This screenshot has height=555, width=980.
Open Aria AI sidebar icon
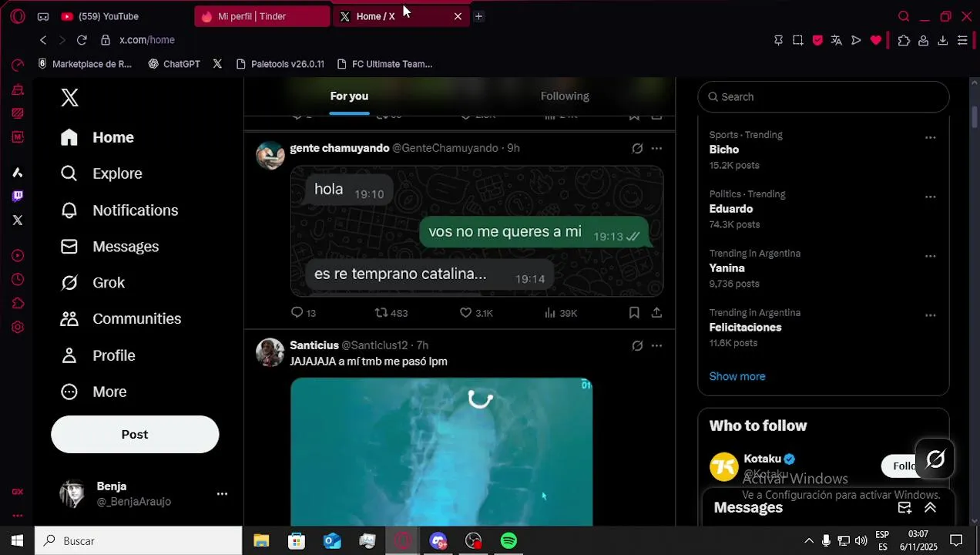coord(18,173)
